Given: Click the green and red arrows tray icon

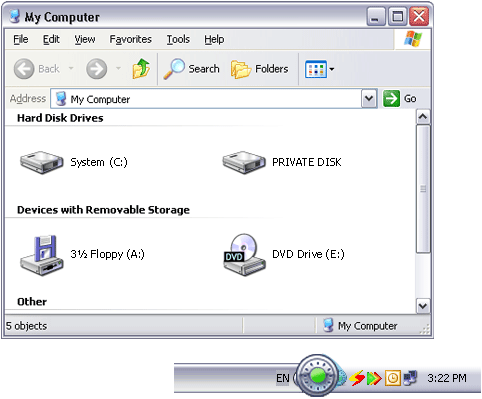Looking at the screenshot, I should pos(374,378).
